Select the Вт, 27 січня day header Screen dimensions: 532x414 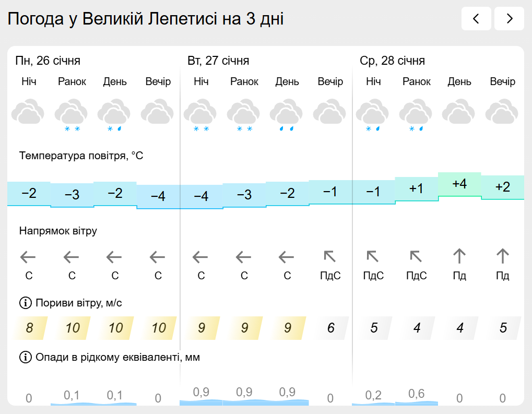click(218, 61)
